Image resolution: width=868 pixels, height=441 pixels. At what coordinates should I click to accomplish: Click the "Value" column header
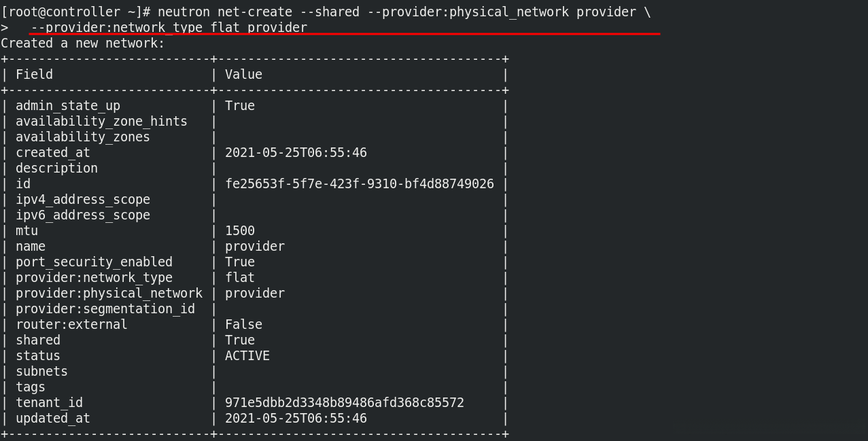tap(243, 75)
